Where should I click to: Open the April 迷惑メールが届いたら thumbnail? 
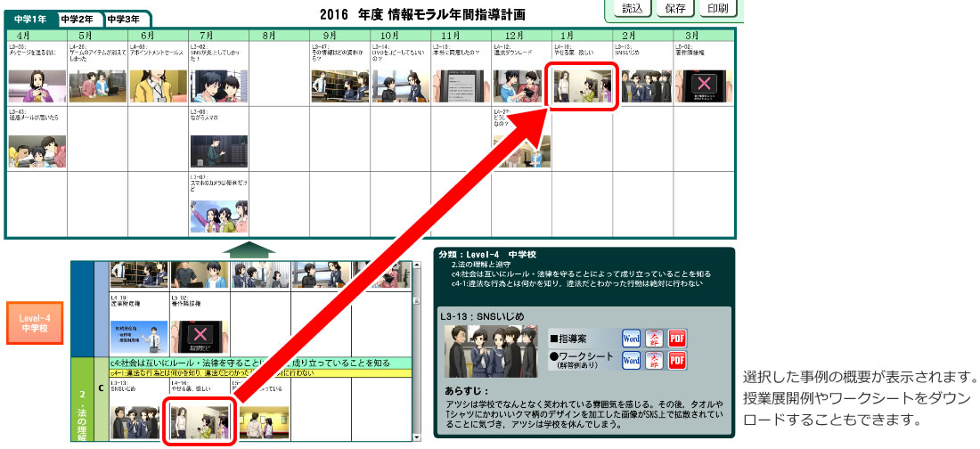(x=37, y=152)
